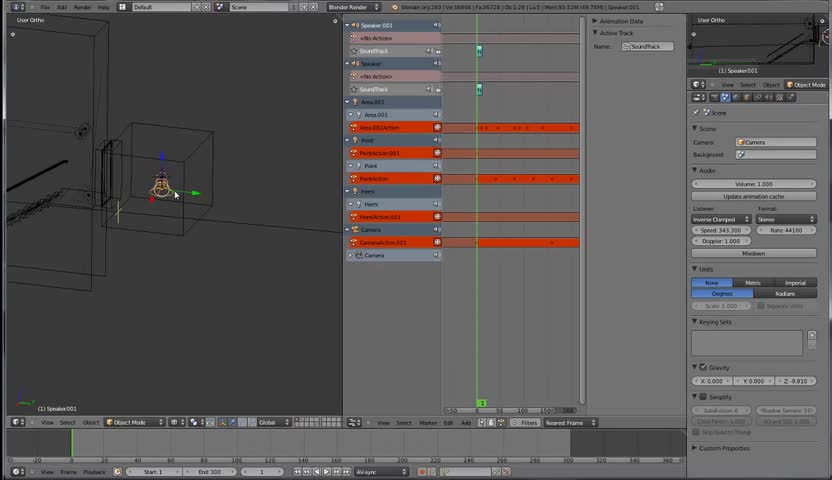Toggle PointAction.001 push-down icon
Image resolution: width=832 pixels, height=480 pixels.
coord(437,153)
